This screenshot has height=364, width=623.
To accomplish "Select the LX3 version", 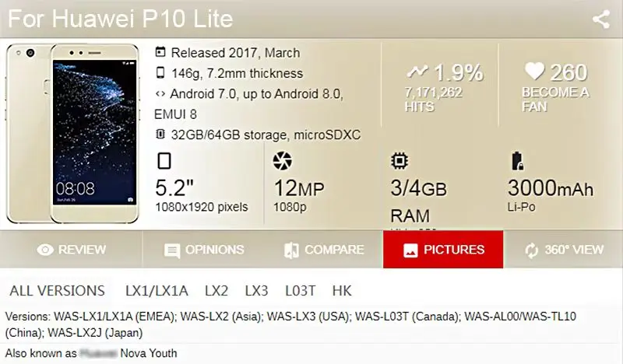I will [256, 291].
